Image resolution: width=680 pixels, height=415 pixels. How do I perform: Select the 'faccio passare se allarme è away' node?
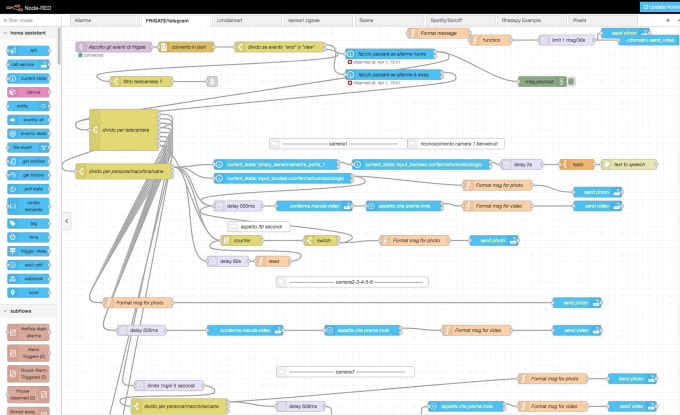[x=394, y=75]
